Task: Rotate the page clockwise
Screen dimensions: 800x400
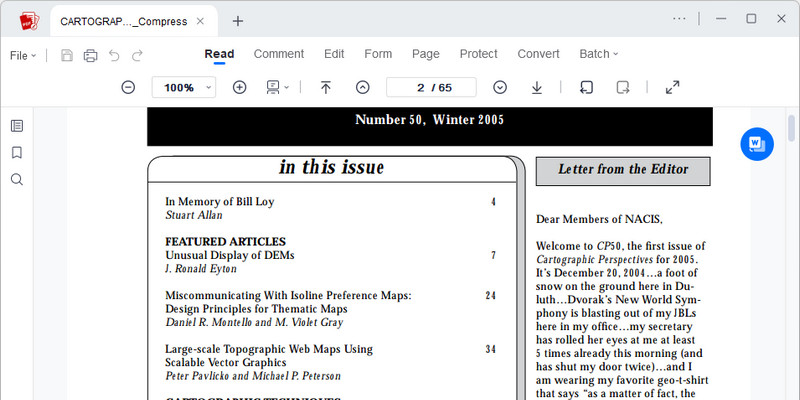Action: (x=622, y=87)
